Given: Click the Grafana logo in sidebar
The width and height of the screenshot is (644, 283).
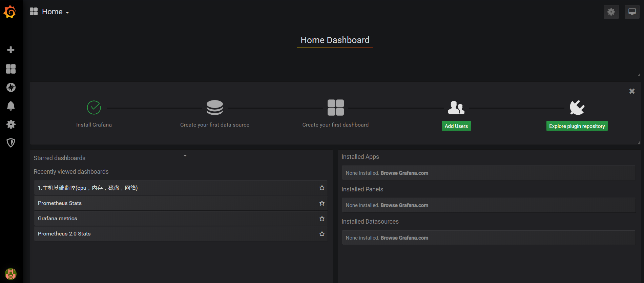Looking at the screenshot, I should point(10,12).
